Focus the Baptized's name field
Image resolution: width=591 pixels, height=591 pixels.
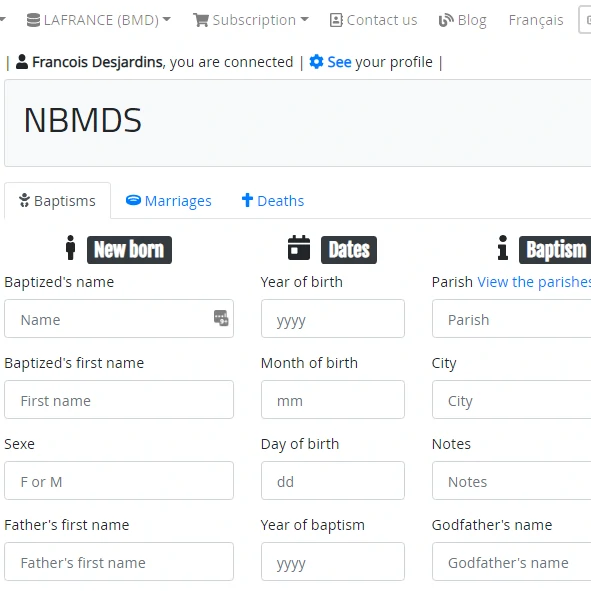(119, 318)
